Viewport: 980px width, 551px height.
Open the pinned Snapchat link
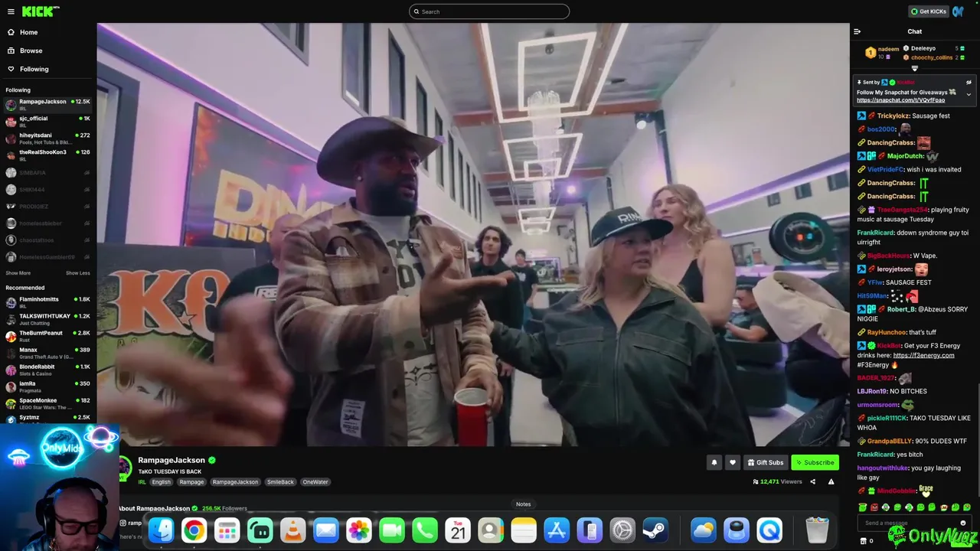pos(900,100)
